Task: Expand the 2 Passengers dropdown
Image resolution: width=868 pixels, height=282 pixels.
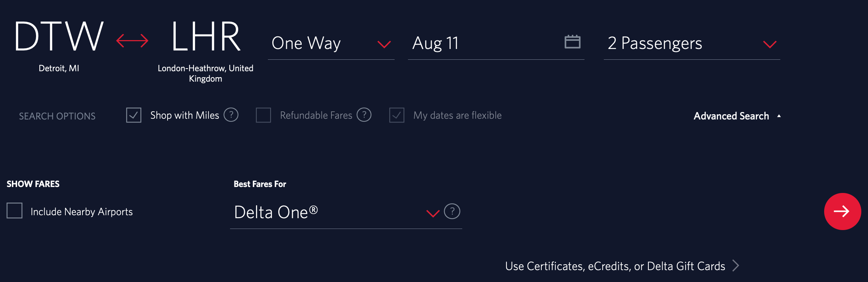Action: [770, 44]
